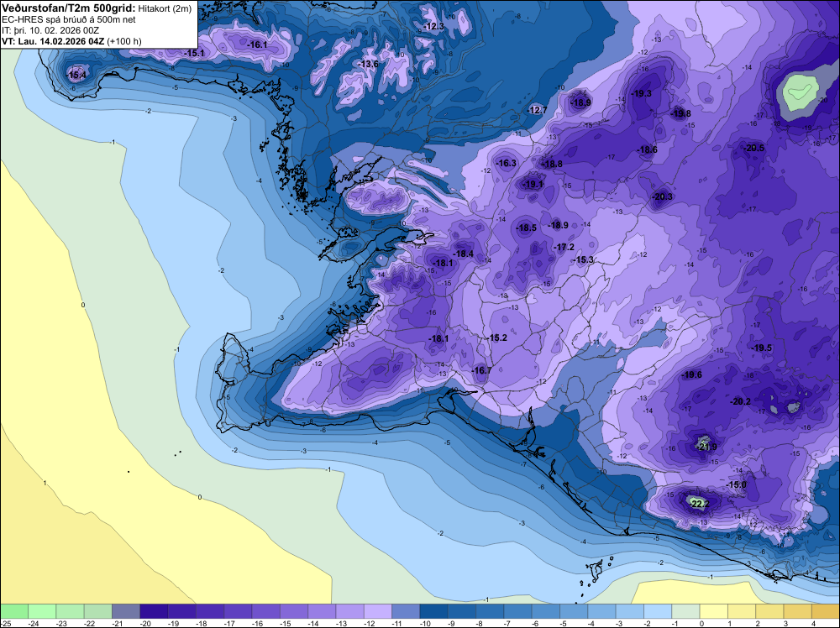
Task: Click the -15.4 temperature label
Action: [x=77, y=75]
